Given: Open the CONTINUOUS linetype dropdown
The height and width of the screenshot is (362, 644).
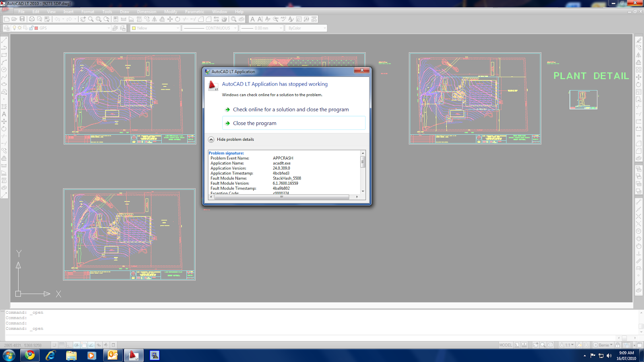Looking at the screenshot, I should [x=235, y=28].
